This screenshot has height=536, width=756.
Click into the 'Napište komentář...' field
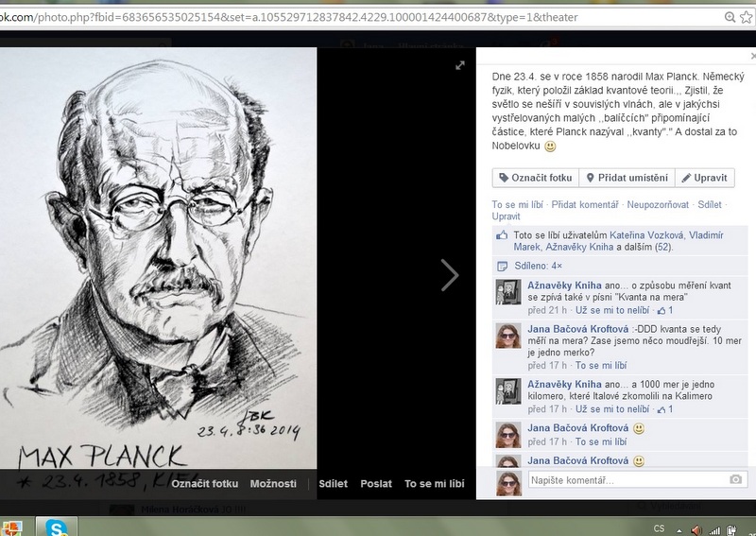(x=638, y=479)
